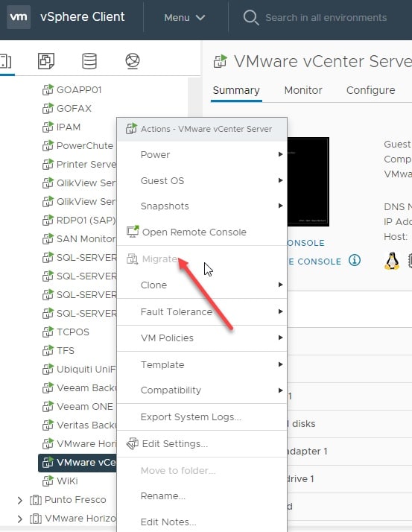Click the SAN Monitor VM icon
The width and height of the screenshot is (412, 532).
[48, 239]
